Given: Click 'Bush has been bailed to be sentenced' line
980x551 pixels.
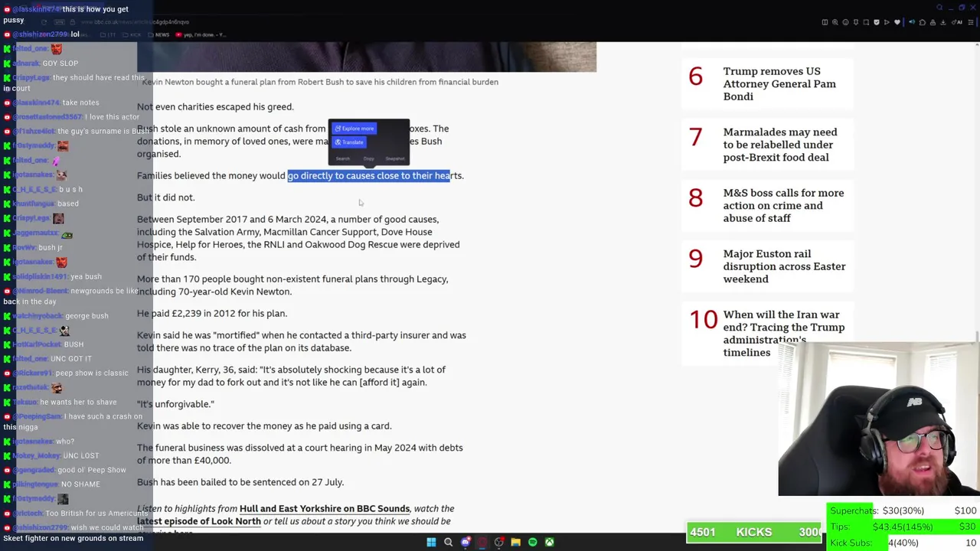Looking at the screenshot, I should pyautogui.click(x=240, y=482).
